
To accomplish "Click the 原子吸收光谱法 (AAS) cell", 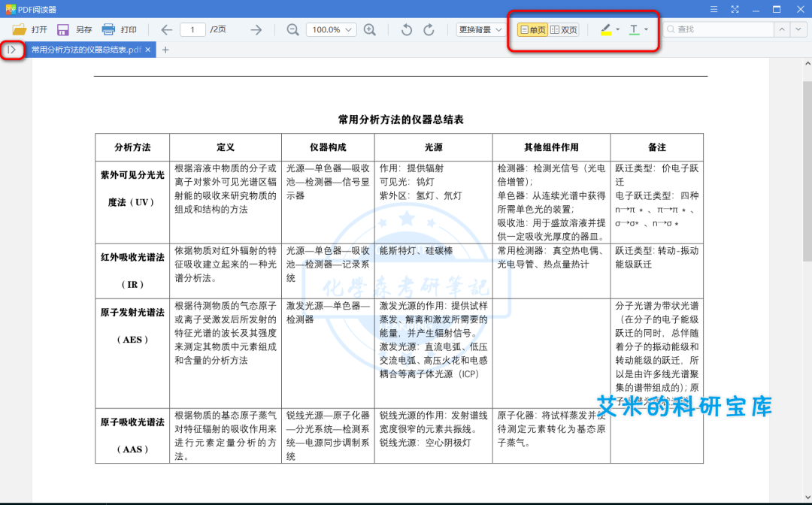I will [132, 436].
